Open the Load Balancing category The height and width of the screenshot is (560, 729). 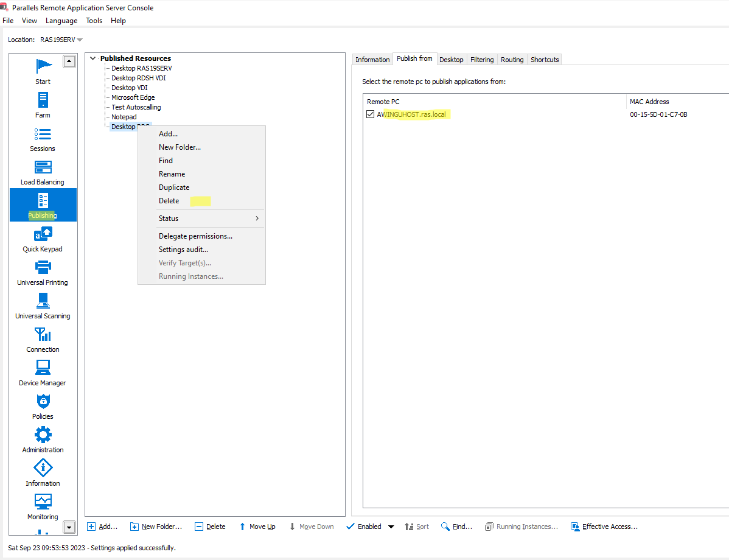point(43,172)
